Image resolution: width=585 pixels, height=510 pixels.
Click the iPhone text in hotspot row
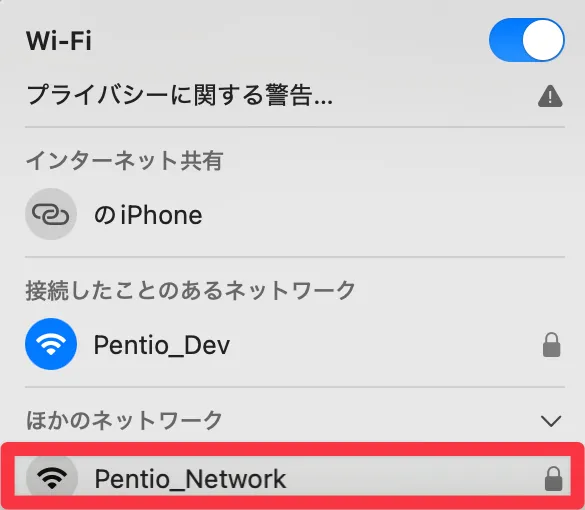(x=161, y=215)
